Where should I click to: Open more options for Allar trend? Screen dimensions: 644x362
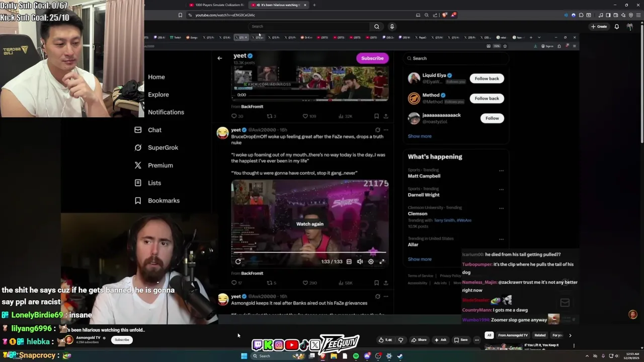501,239
